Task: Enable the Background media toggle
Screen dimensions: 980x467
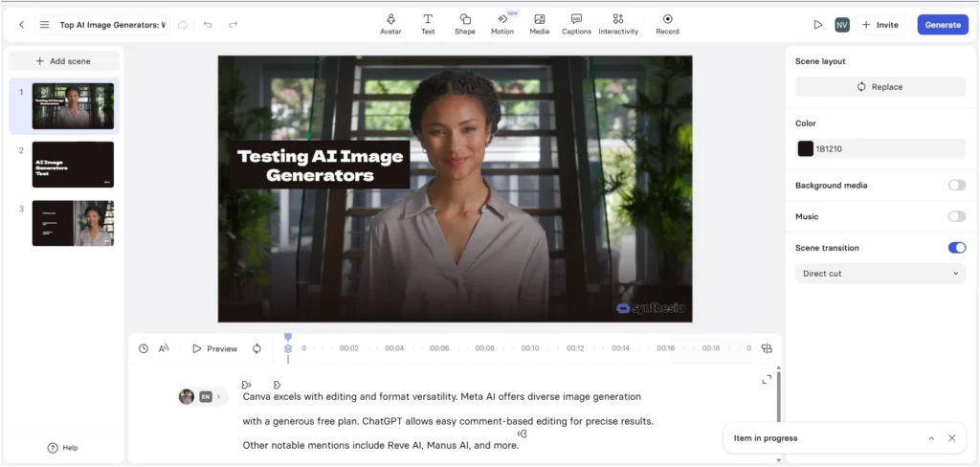Action: [x=956, y=185]
